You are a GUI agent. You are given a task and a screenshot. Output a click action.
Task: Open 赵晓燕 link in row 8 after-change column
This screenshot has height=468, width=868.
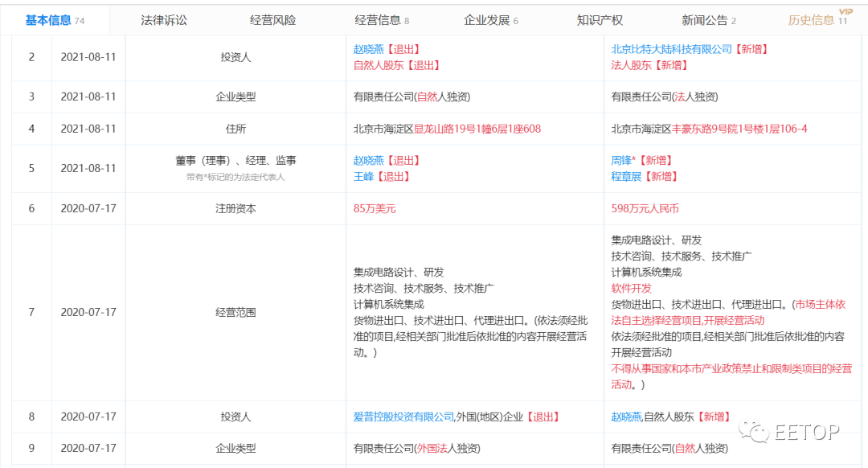[626, 417]
